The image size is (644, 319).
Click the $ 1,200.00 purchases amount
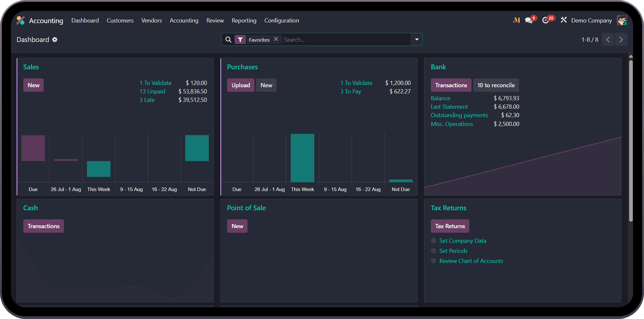[398, 83]
